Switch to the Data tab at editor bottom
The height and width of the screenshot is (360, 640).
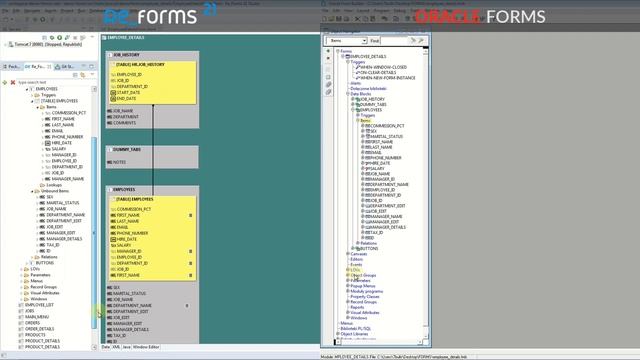tap(106, 347)
